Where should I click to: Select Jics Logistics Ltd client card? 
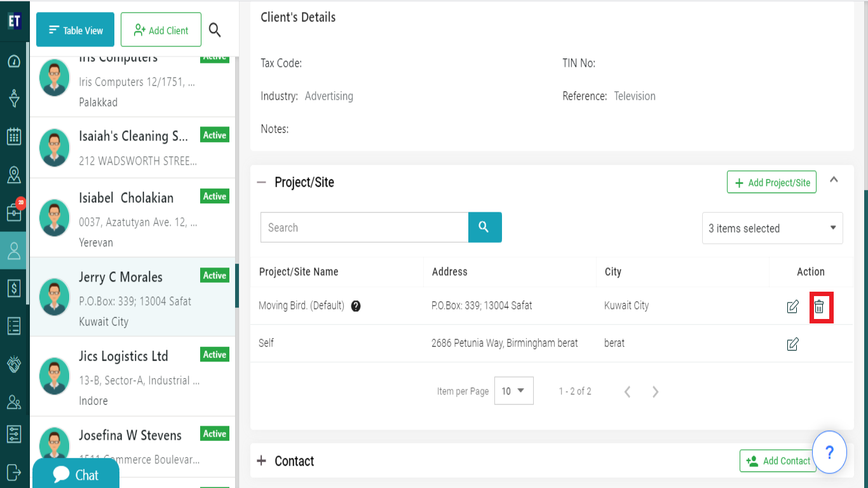132,376
